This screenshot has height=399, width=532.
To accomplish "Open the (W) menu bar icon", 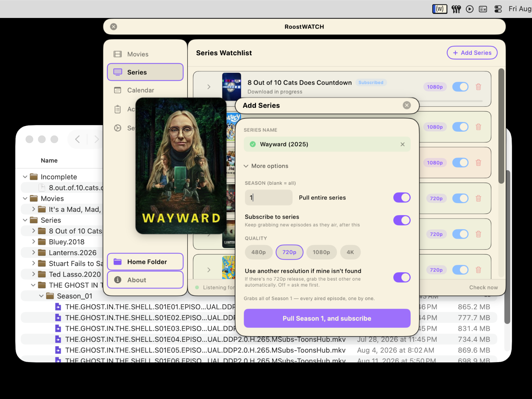I will click(440, 9).
